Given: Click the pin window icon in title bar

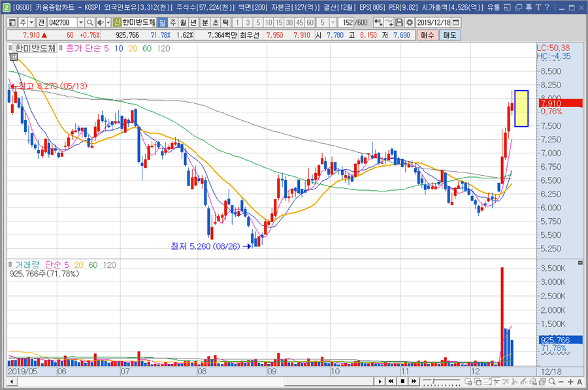Looking at the screenshot, I should pos(529,7).
